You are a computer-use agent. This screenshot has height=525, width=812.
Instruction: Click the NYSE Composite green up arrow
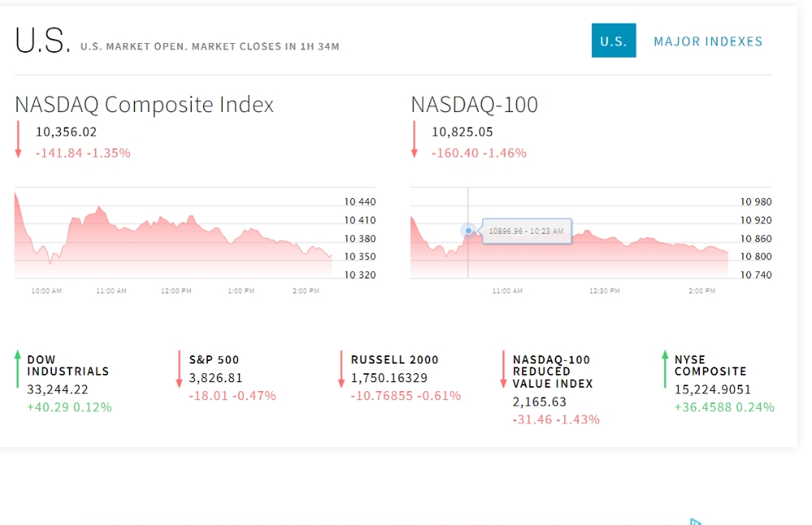click(665, 369)
